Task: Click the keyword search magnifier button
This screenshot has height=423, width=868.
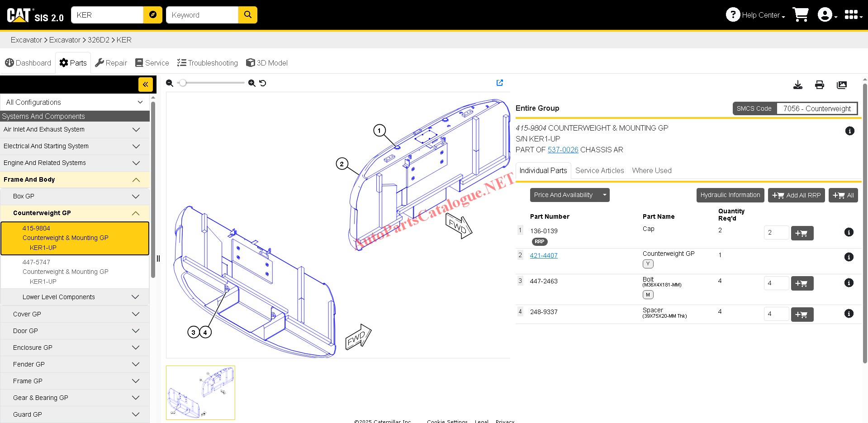Action: (247, 15)
